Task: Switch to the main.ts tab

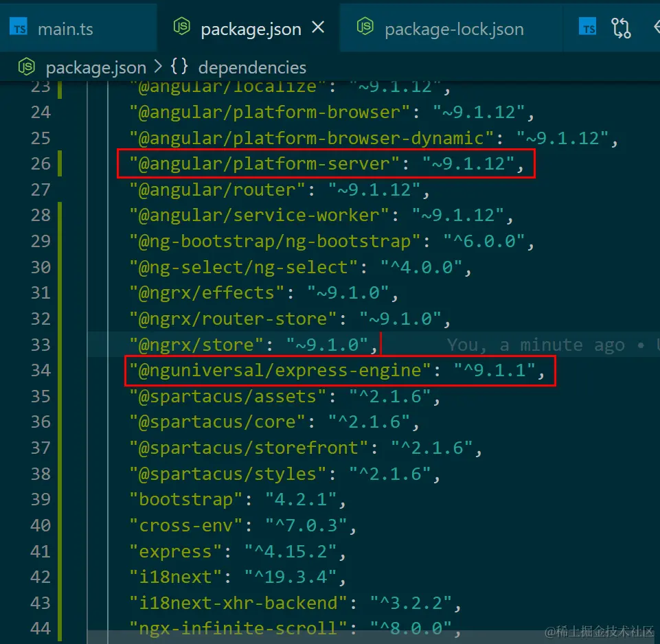Action: point(65,29)
